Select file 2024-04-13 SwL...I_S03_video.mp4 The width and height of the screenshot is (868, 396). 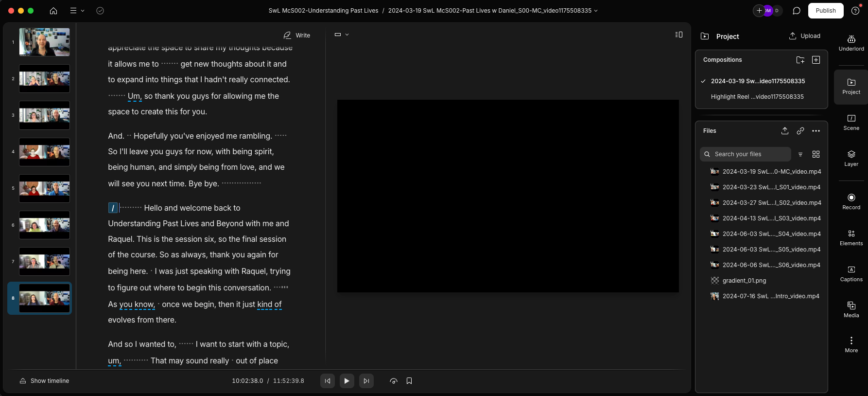(x=765, y=218)
